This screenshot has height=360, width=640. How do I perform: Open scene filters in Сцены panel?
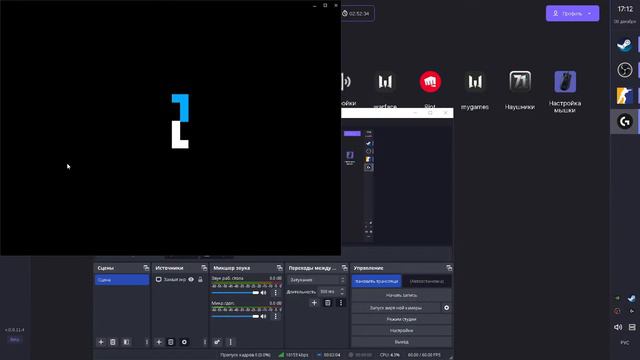(x=126, y=342)
